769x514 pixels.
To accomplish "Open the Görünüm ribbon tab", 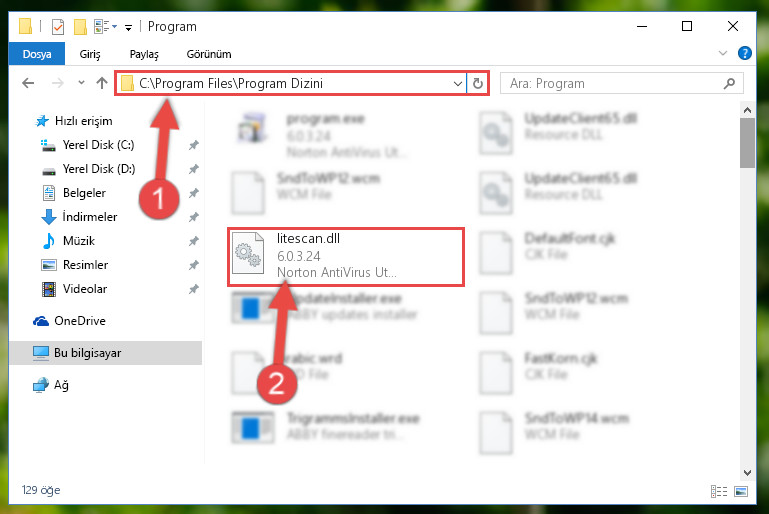I will [209, 54].
